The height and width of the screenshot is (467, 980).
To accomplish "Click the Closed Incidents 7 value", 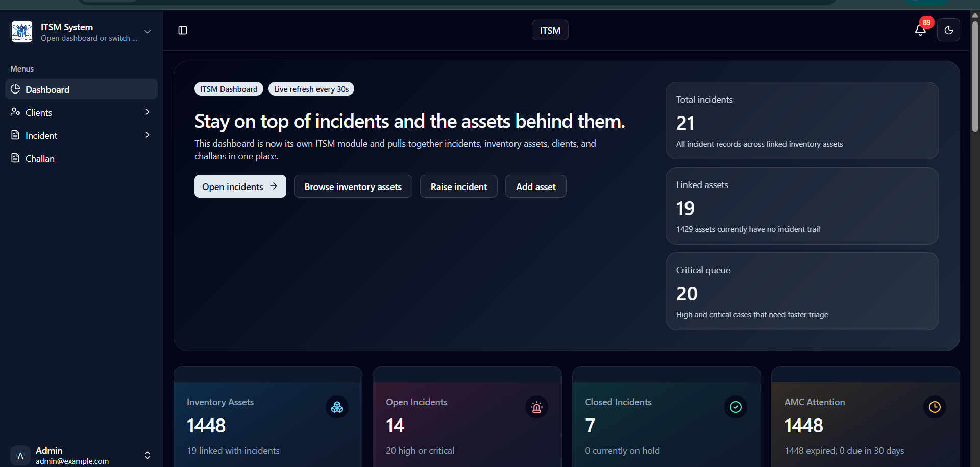I will (x=590, y=426).
